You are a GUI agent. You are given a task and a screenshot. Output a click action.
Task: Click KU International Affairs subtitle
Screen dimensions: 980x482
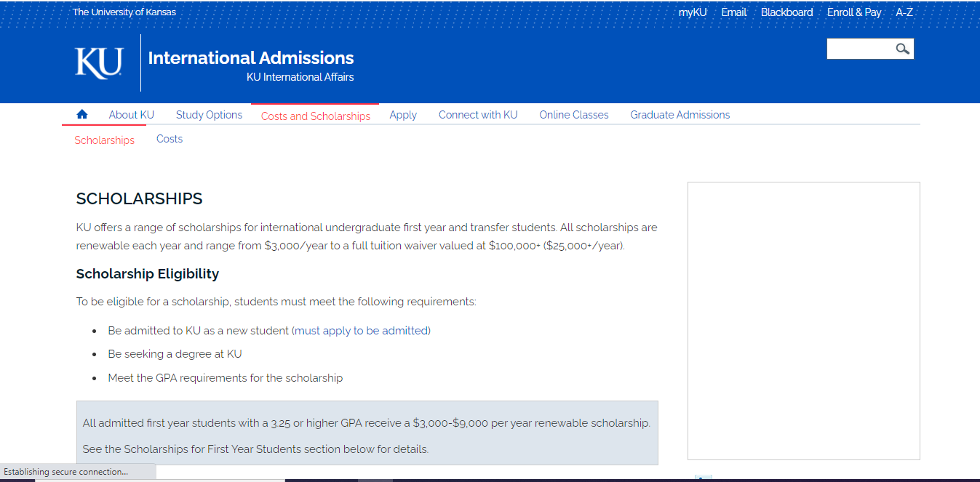coord(300,77)
